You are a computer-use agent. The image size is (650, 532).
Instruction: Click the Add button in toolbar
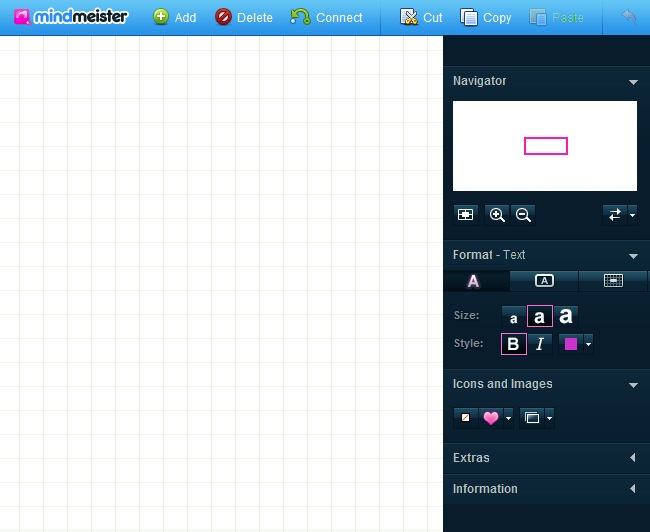point(174,17)
